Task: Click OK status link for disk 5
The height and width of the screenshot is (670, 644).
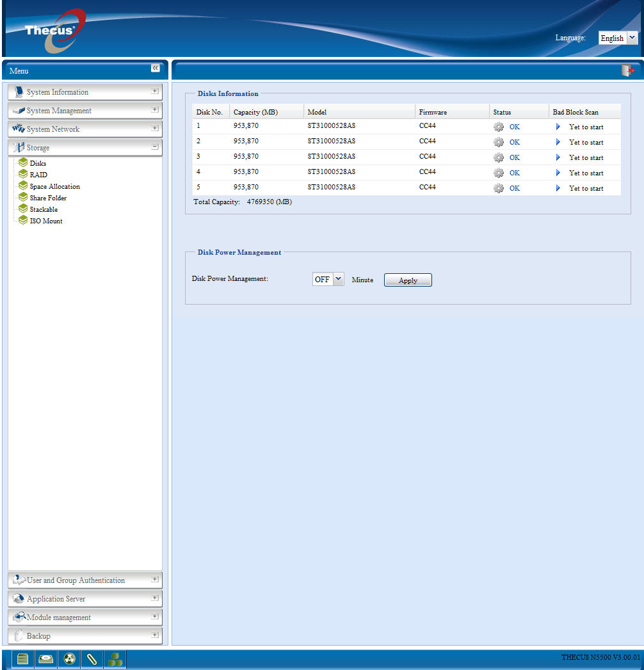Action: point(515,188)
